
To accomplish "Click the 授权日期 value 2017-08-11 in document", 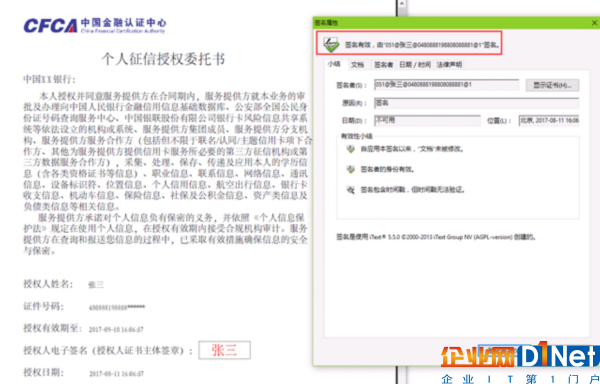I will (116, 374).
